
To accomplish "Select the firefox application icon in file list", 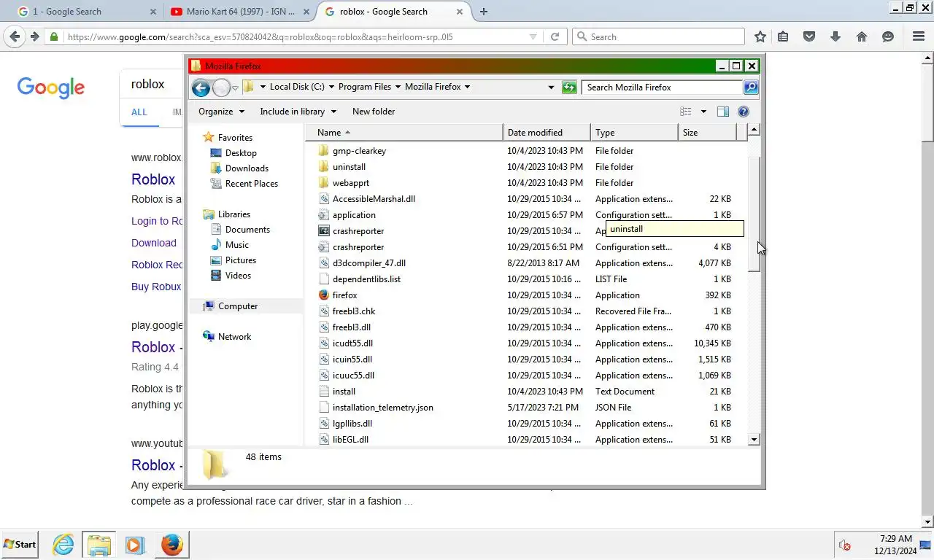I will [324, 295].
